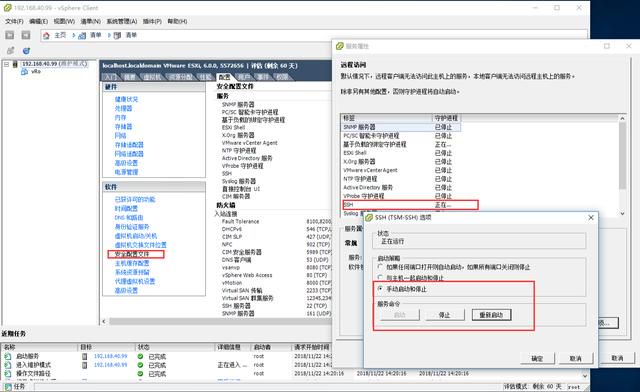Select 手动启动和停止 radio option
The height and width of the screenshot is (392, 640).
[380, 288]
